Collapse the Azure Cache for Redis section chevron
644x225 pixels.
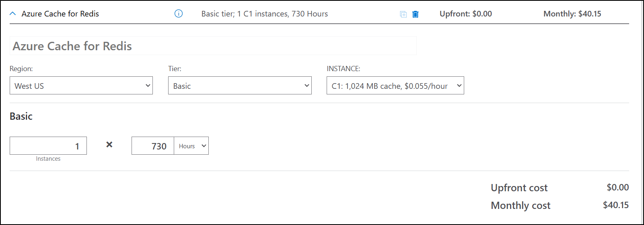pyautogui.click(x=13, y=14)
